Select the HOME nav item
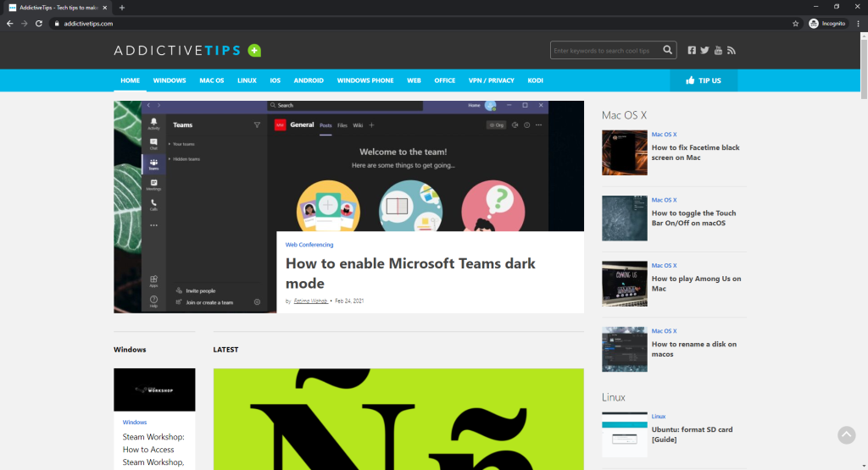Screen dimensions: 868x470 [130, 80]
